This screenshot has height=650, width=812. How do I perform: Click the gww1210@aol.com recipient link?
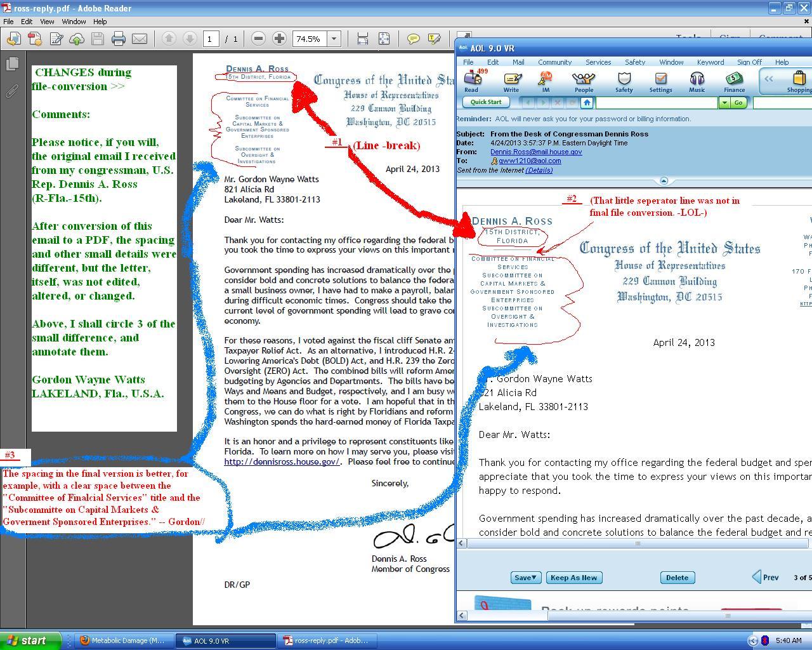click(x=530, y=161)
